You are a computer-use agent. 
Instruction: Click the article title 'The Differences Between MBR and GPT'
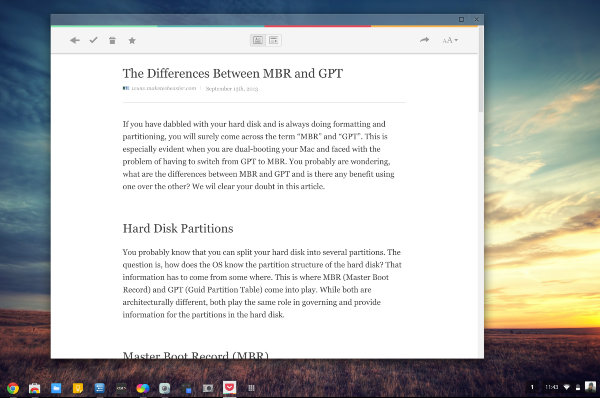pos(233,73)
